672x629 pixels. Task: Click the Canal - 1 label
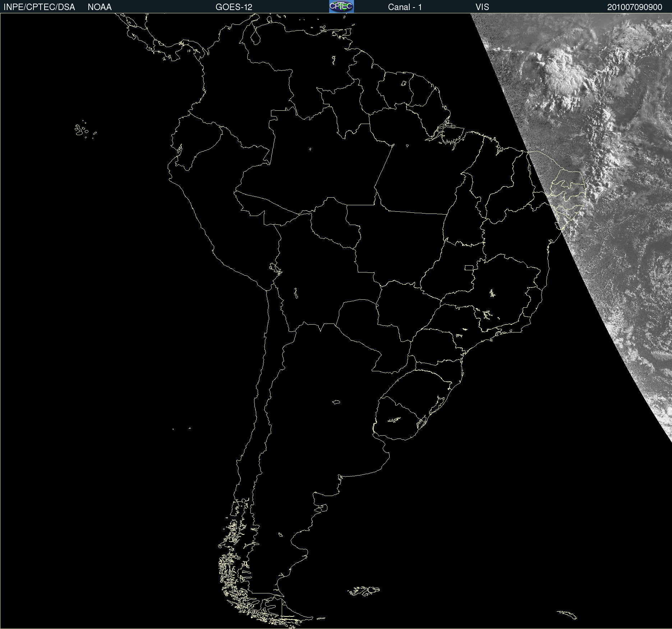[405, 7]
